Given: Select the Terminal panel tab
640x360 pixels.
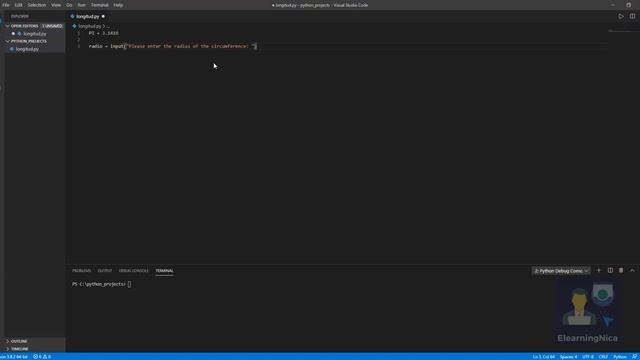Looking at the screenshot, I should point(164,271).
